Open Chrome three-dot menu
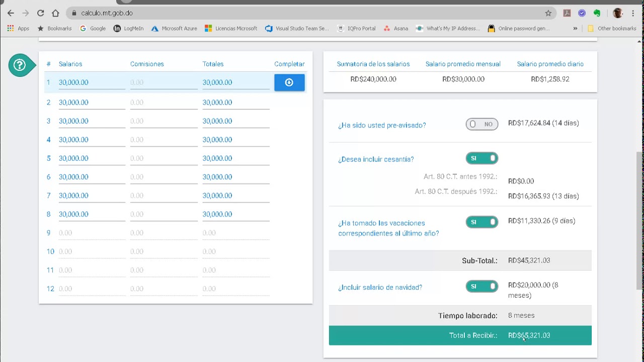The height and width of the screenshot is (362, 644). (x=633, y=13)
